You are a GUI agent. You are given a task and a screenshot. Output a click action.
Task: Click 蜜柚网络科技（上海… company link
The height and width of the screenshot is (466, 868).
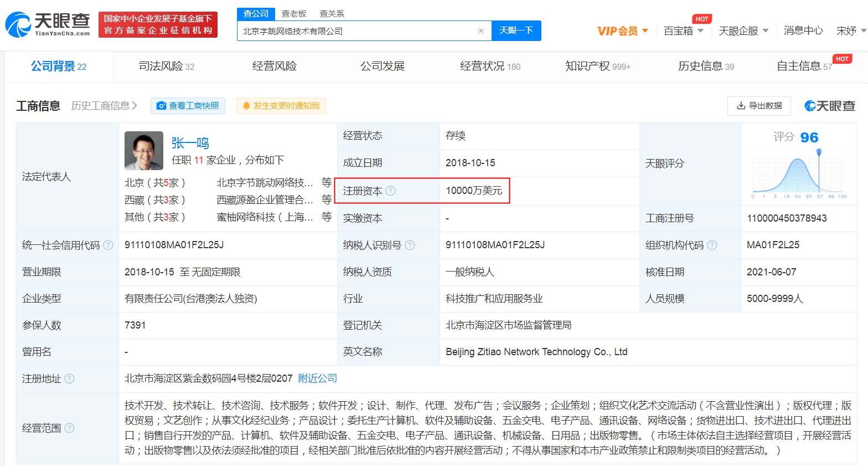coord(265,217)
